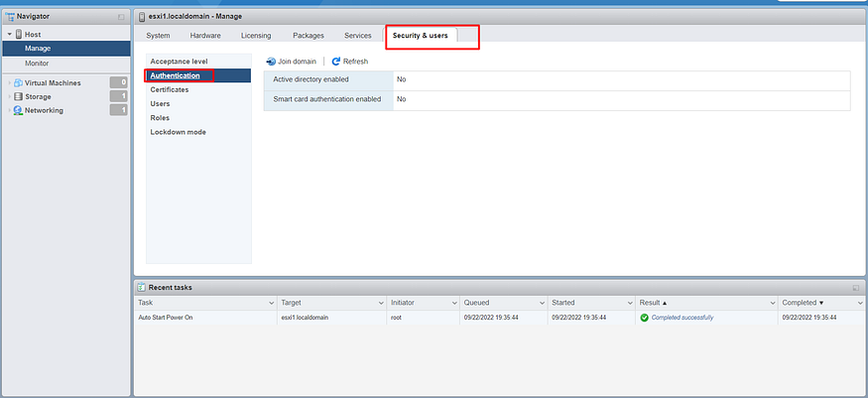Image resolution: width=868 pixels, height=398 pixels.
Task: Collapse the Host tree node
Action: point(9,35)
